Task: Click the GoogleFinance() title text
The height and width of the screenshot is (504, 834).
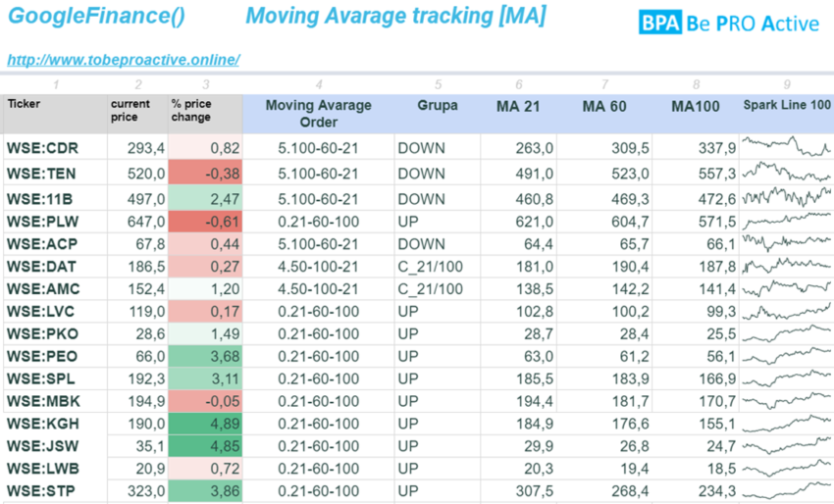Action: pos(96,16)
